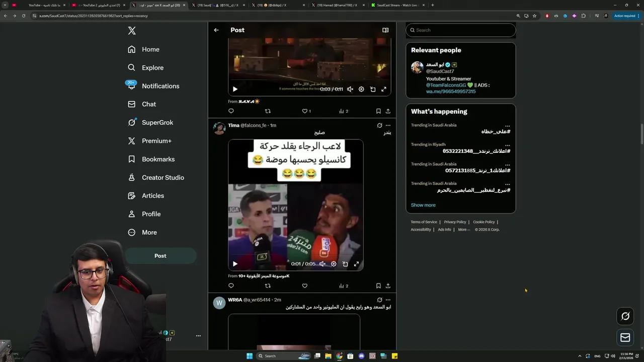Image resolution: width=644 pixels, height=362 pixels.
Task: Enter fullscreen on the top video
Action: 384,89
